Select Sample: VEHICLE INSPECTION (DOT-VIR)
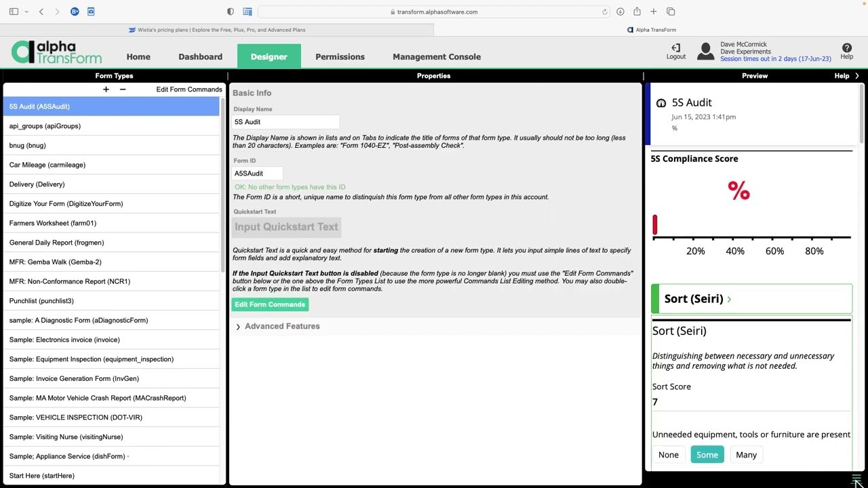The width and height of the screenshot is (868, 488). click(x=111, y=418)
